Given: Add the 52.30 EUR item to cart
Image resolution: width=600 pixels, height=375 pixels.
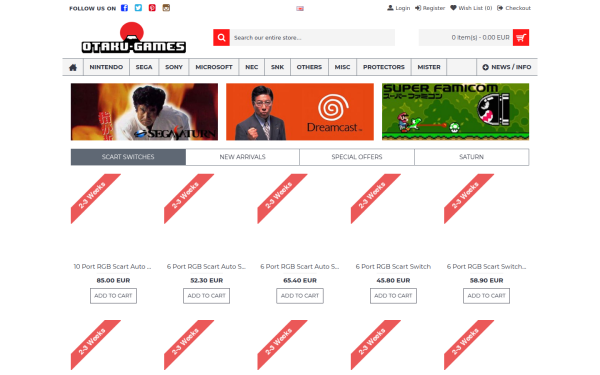Looking at the screenshot, I should (207, 296).
